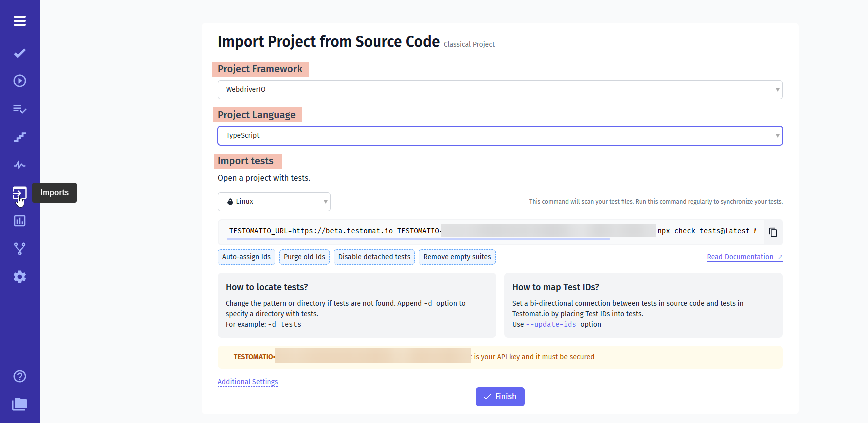
Task: Open the Settings gear icon in sidebar
Action: point(20,277)
